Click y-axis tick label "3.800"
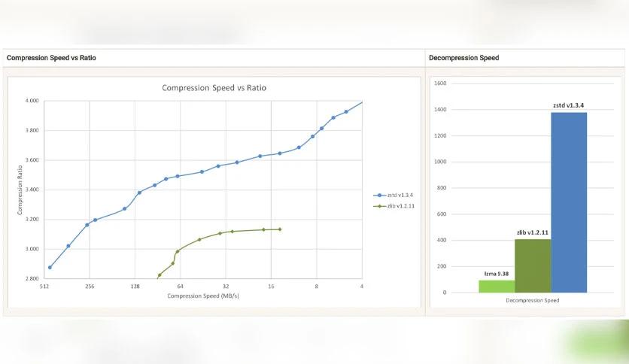This screenshot has height=364, width=629. [32, 130]
